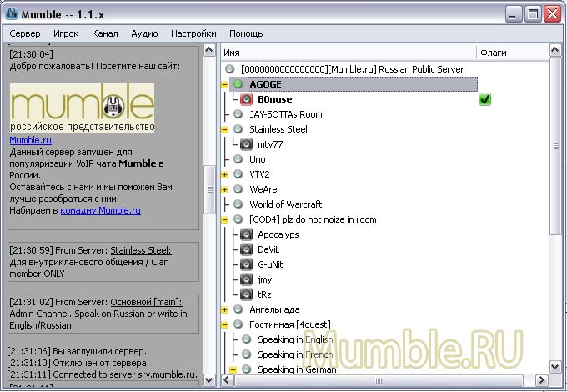Expand the VTV2 channel

click(224, 174)
